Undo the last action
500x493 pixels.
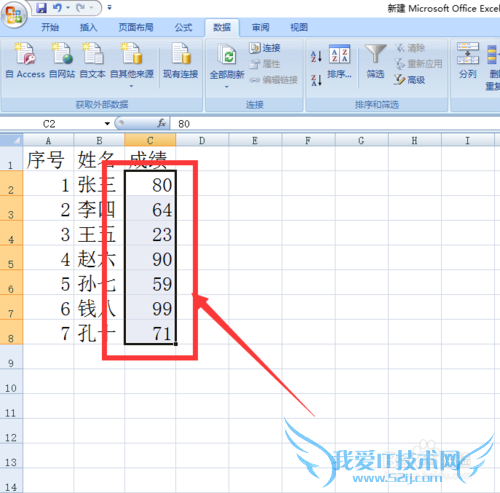[x=57, y=8]
